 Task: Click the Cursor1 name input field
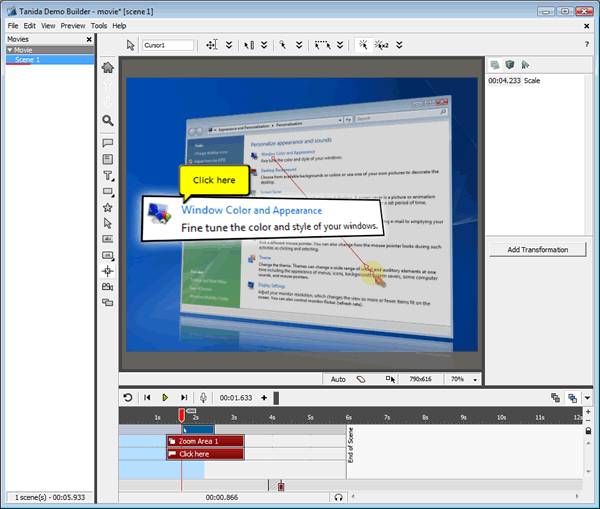click(x=168, y=45)
